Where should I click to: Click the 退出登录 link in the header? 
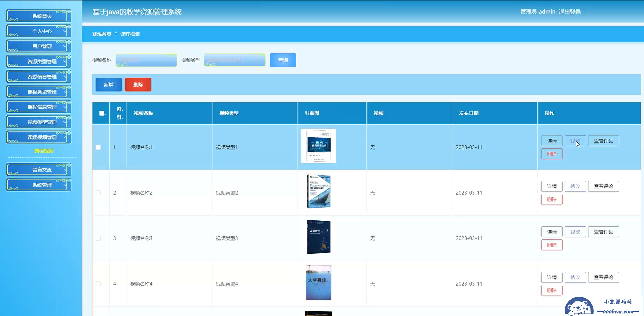click(x=570, y=12)
